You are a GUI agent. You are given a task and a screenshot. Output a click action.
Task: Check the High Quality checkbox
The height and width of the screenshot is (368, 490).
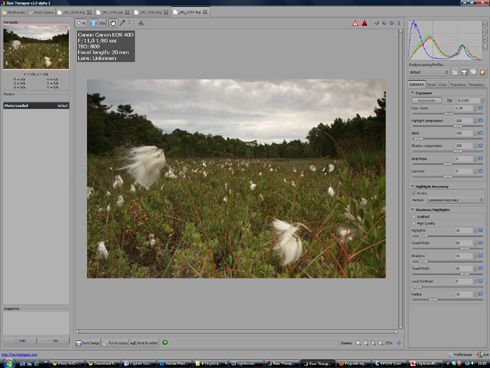pos(414,223)
